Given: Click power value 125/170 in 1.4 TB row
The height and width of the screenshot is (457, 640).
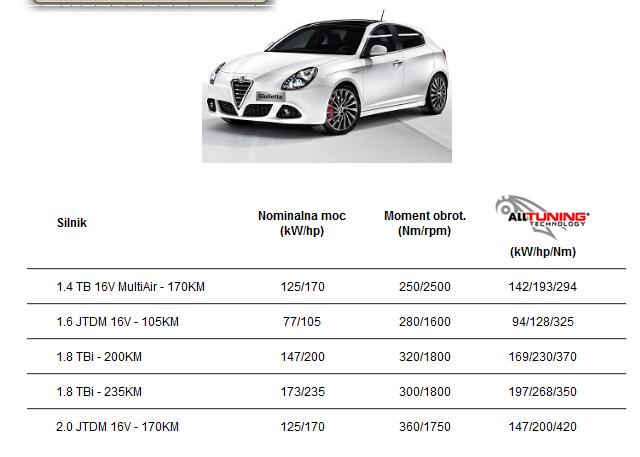Looking at the screenshot, I should pos(302,287).
